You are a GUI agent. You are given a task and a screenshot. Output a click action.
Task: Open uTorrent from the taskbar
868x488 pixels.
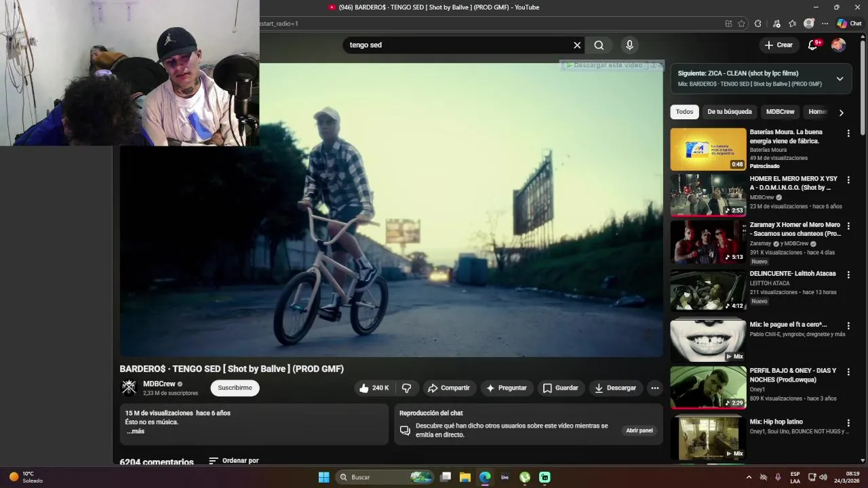(x=525, y=477)
